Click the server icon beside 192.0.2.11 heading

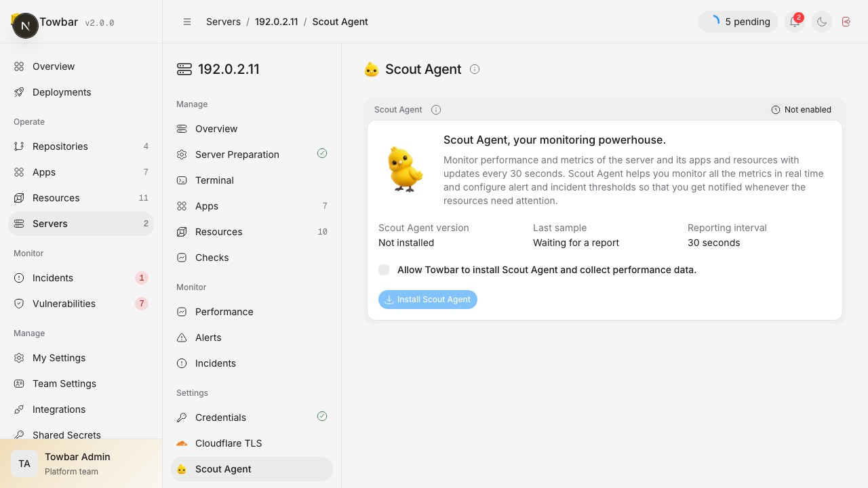click(184, 69)
